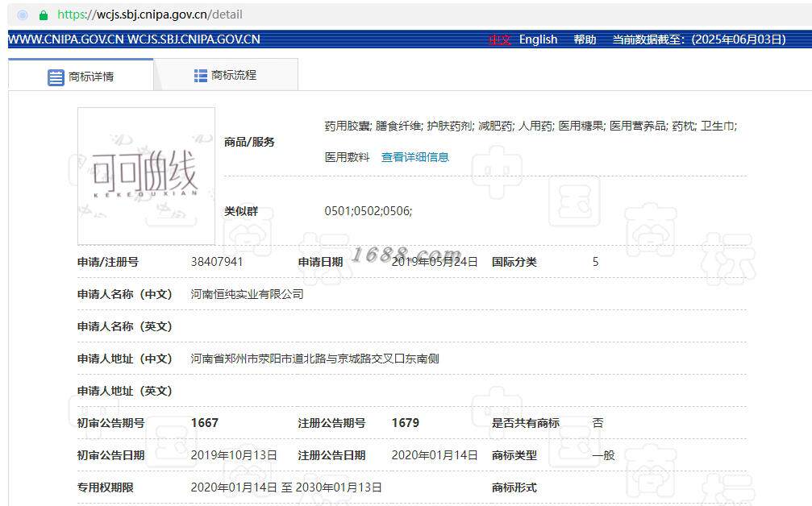The height and width of the screenshot is (506, 812).
Task: Select applicant name 河南恒纯实业有限公司
Action: pyautogui.click(x=247, y=294)
